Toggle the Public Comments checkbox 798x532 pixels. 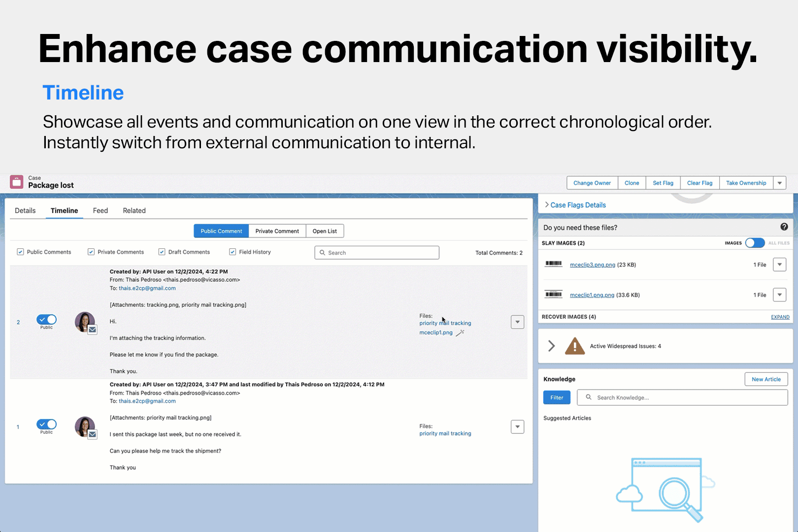pos(20,252)
